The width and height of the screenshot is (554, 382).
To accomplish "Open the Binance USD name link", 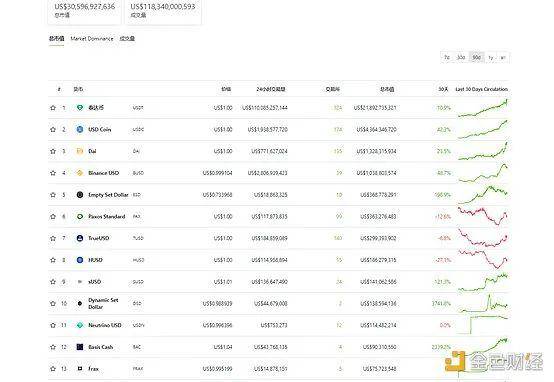I will [x=104, y=173].
